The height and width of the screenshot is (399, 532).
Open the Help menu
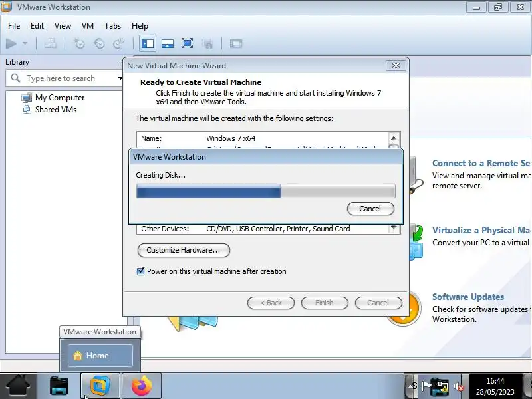click(x=140, y=26)
